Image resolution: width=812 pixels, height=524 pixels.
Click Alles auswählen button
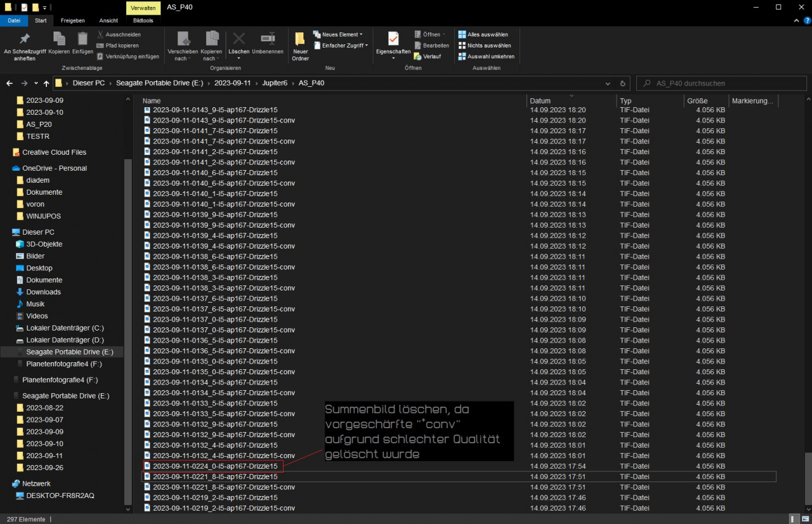[487, 34]
